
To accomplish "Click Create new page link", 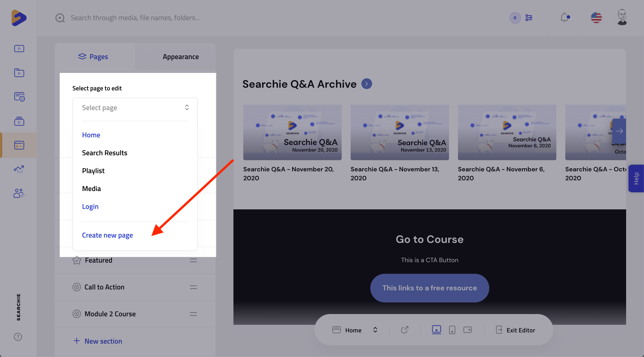I will [107, 235].
